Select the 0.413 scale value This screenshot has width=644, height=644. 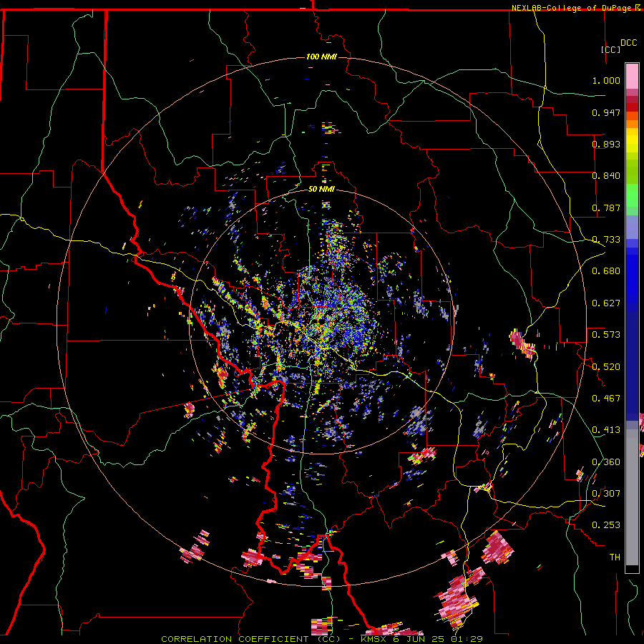(606, 430)
